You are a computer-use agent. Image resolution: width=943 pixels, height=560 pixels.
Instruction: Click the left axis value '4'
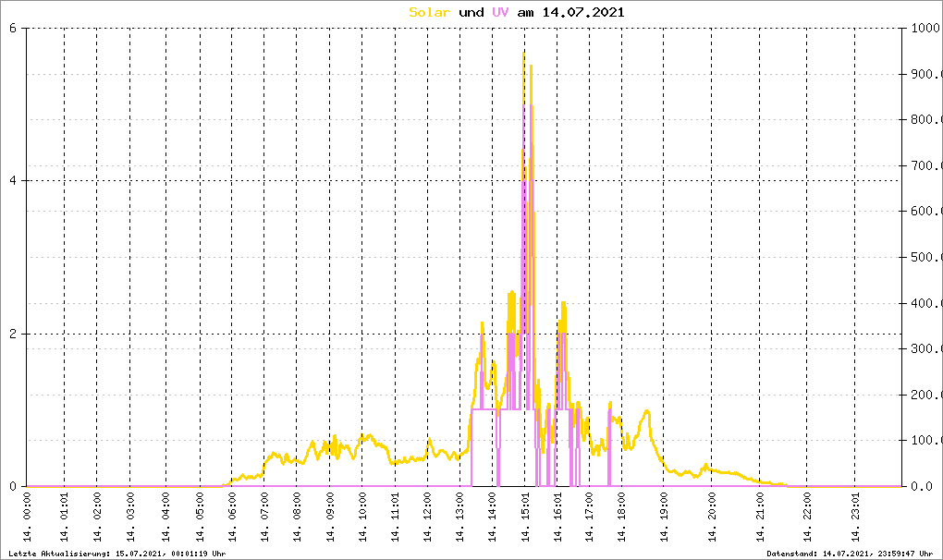[x=13, y=180]
